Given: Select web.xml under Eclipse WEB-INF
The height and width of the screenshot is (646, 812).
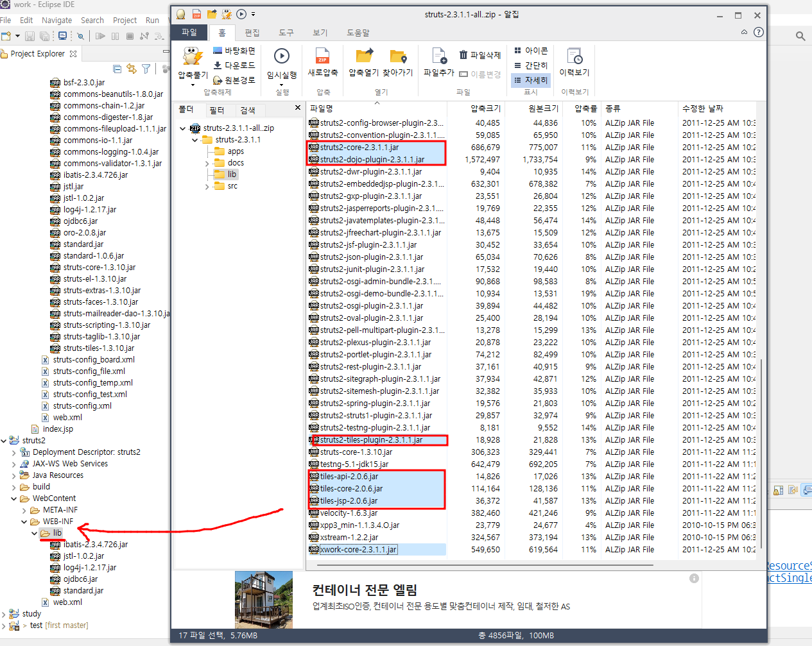Looking at the screenshot, I should coord(67,602).
